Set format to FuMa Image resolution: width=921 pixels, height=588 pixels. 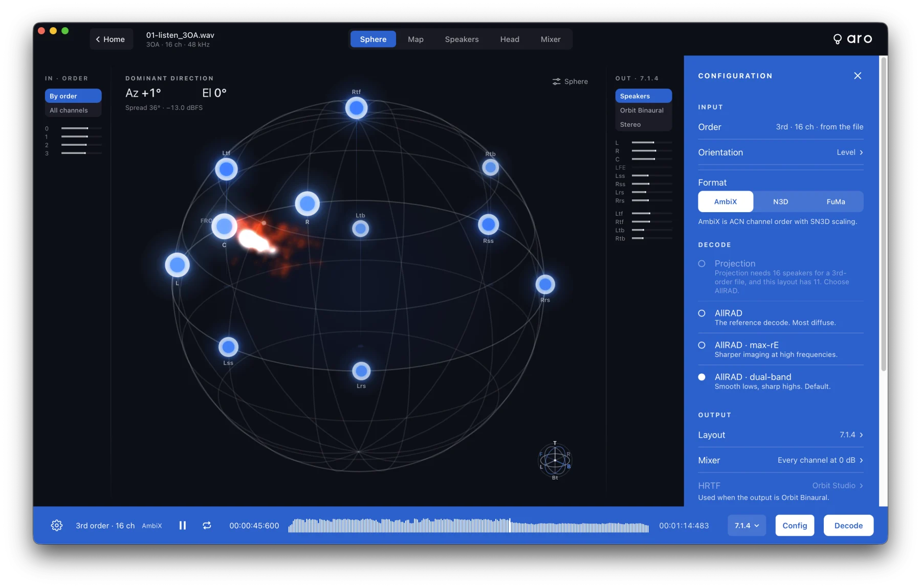click(x=836, y=201)
